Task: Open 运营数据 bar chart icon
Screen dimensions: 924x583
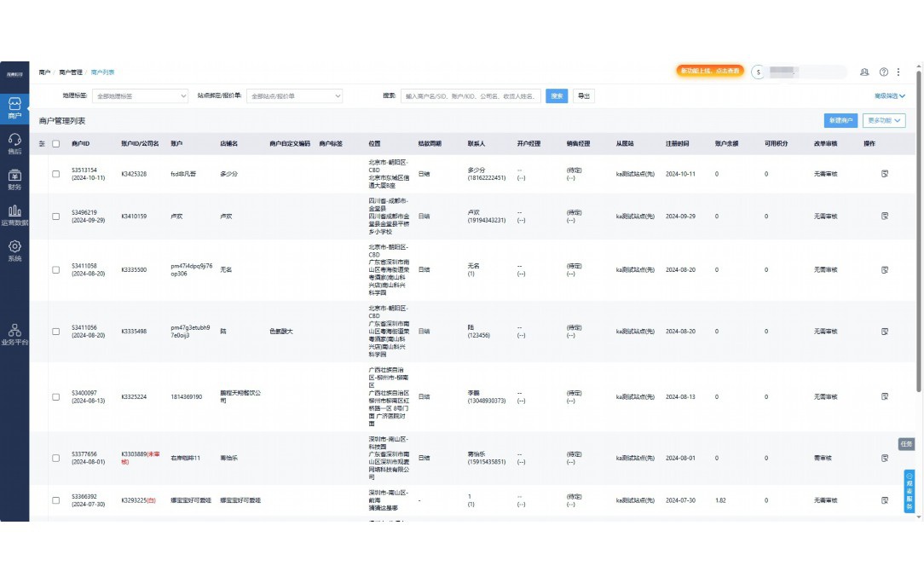Action: tap(14, 214)
